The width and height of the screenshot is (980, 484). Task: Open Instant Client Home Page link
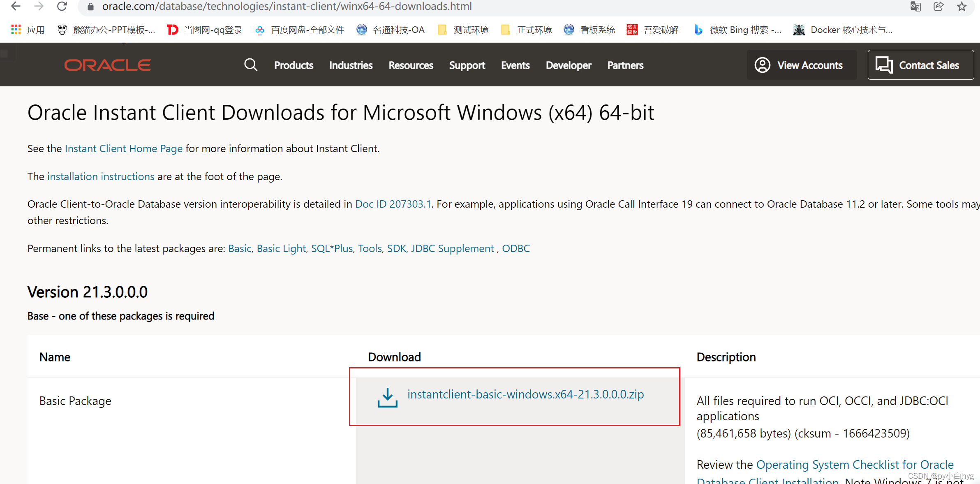pos(124,148)
